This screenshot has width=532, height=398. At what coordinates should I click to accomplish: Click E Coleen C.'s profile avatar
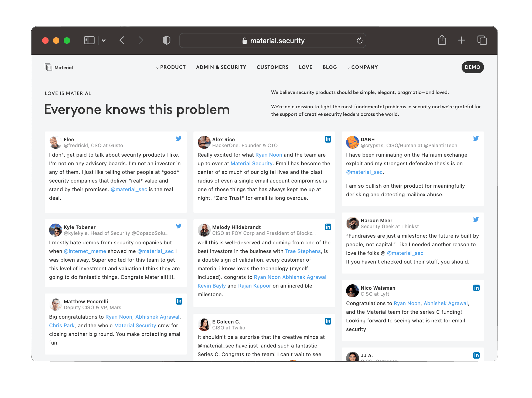point(204,325)
